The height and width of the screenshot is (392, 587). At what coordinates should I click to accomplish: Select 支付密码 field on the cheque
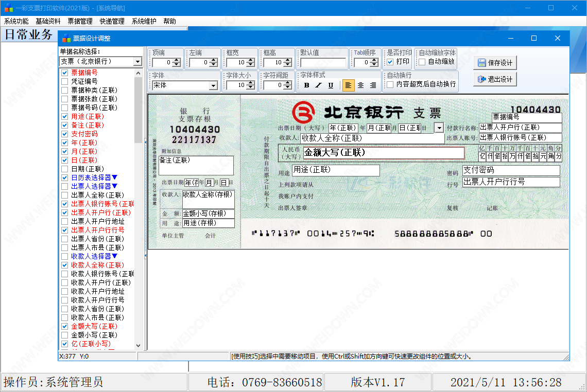point(511,171)
